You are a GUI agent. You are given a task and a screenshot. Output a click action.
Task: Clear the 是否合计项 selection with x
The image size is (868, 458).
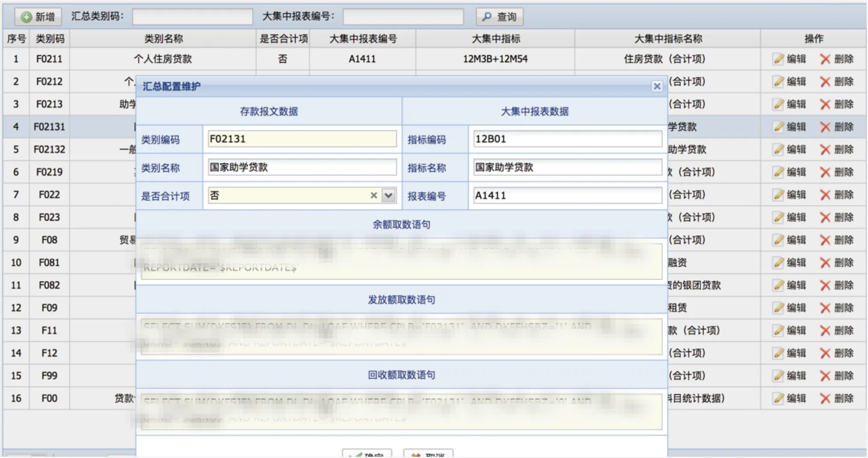pos(373,195)
